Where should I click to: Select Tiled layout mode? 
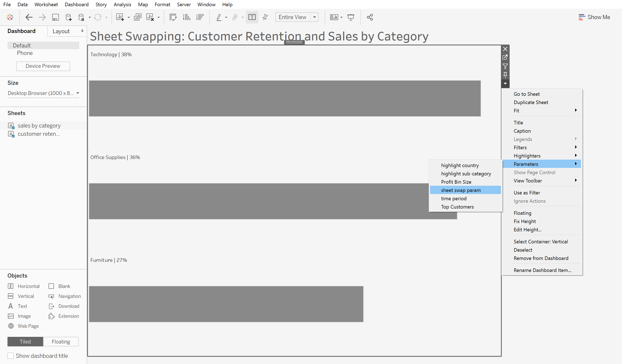25,342
